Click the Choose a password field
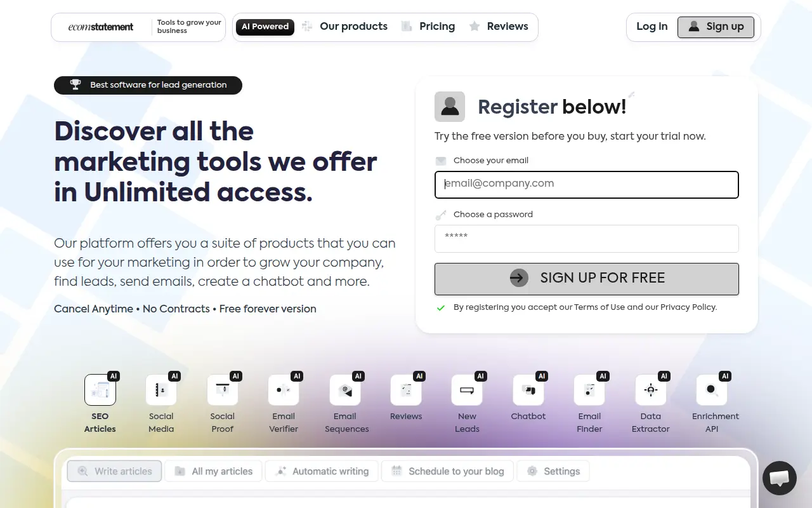 (x=587, y=239)
